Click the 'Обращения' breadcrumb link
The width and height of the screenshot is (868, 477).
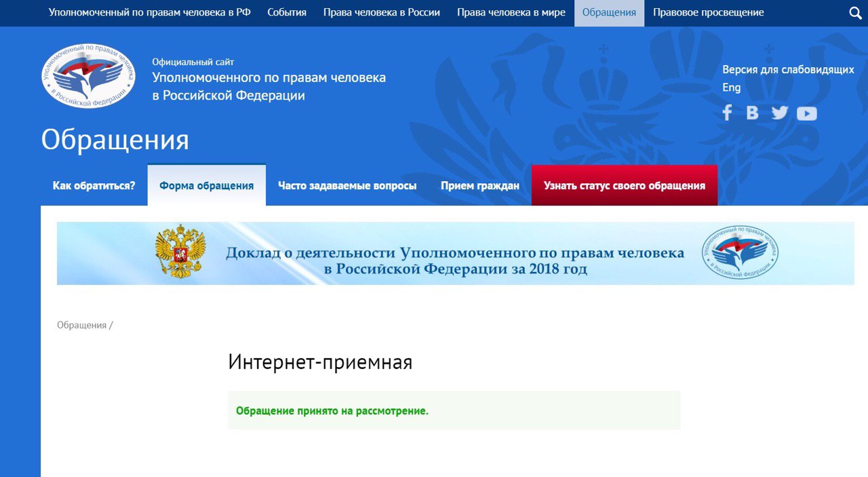[81, 325]
